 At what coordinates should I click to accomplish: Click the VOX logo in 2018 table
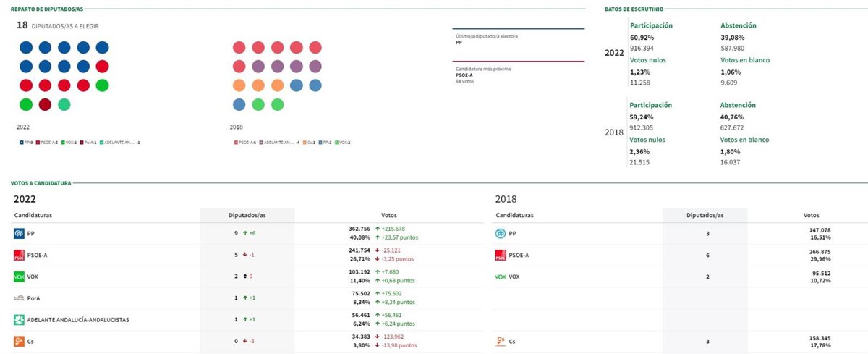coord(501,277)
